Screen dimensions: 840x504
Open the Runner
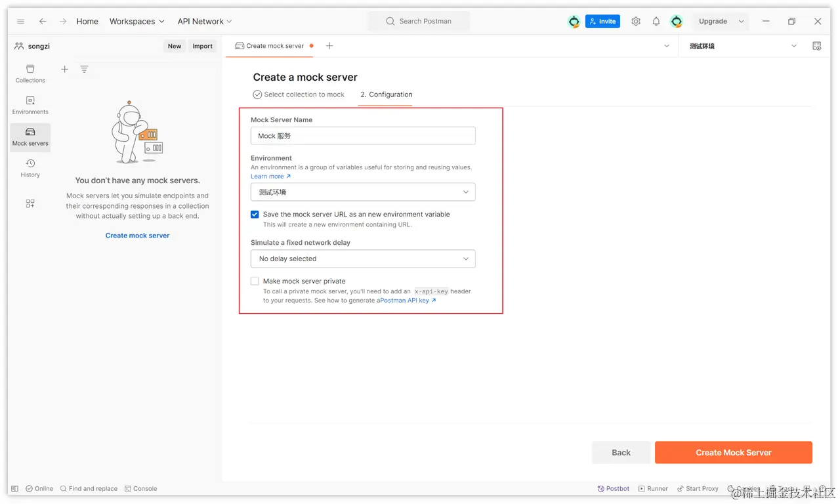coord(653,489)
